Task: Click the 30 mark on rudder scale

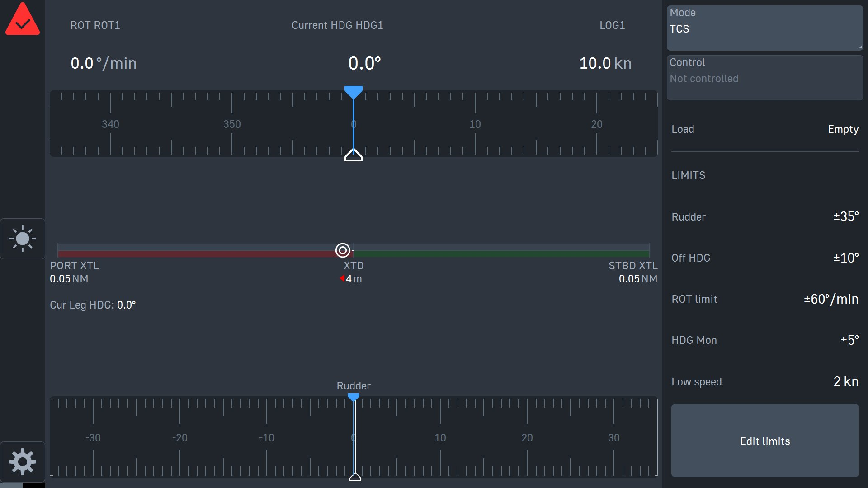Action: 614,438
